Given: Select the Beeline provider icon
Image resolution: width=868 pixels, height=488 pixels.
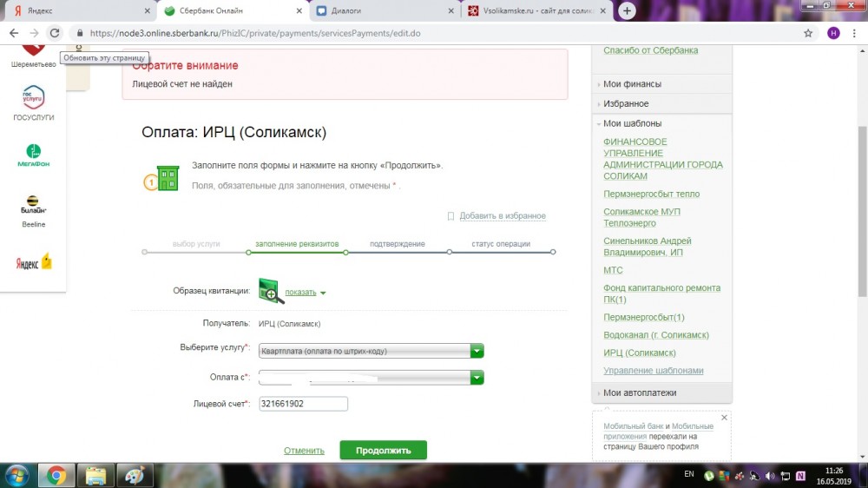Looking at the screenshot, I should [x=33, y=206].
